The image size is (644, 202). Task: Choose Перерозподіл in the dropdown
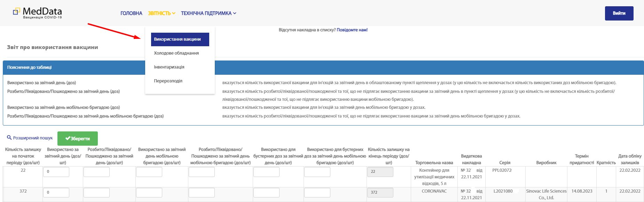pyautogui.click(x=168, y=81)
